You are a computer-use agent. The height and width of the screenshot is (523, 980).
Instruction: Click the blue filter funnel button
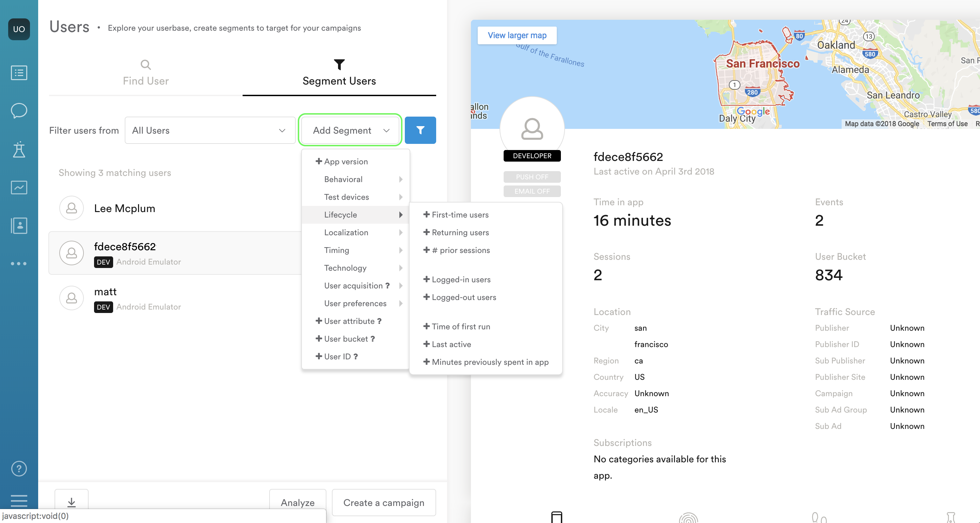coord(420,130)
